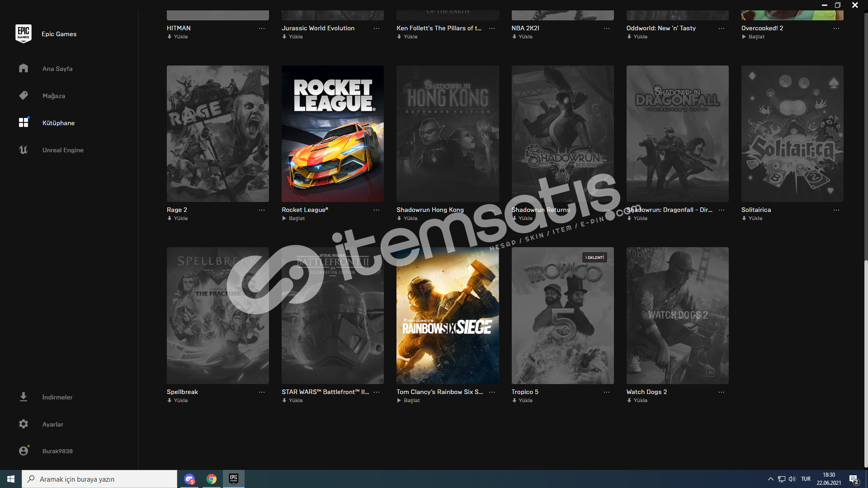Select Mağaza in the sidebar

coord(54,96)
